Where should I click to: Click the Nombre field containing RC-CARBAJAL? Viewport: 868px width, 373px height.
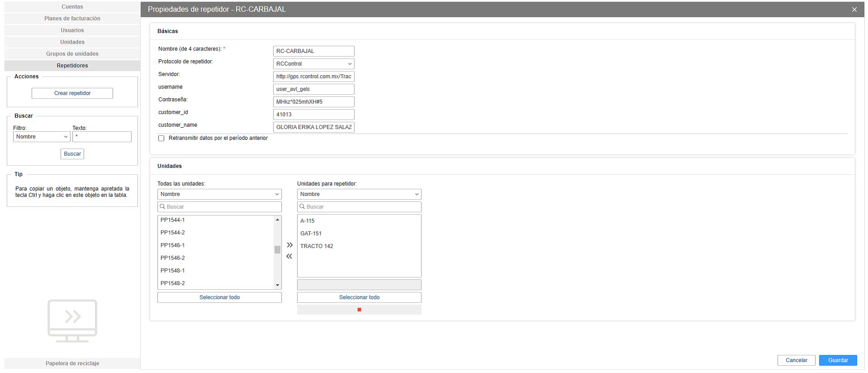[314, 51]
